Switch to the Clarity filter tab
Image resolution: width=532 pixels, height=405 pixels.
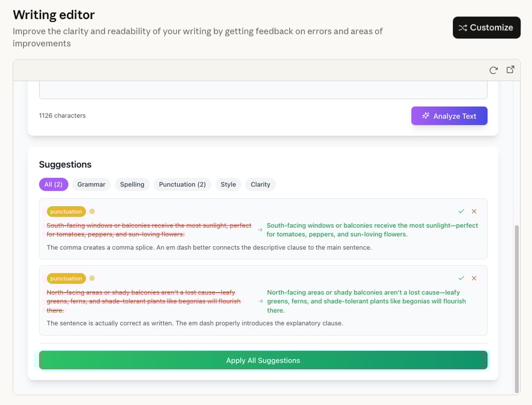pos(260,184)
